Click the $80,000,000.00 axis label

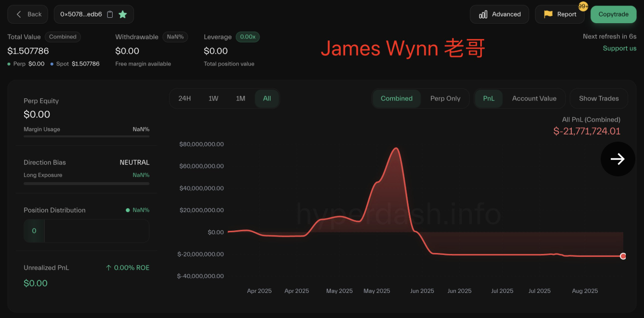[x=201, y=144]
